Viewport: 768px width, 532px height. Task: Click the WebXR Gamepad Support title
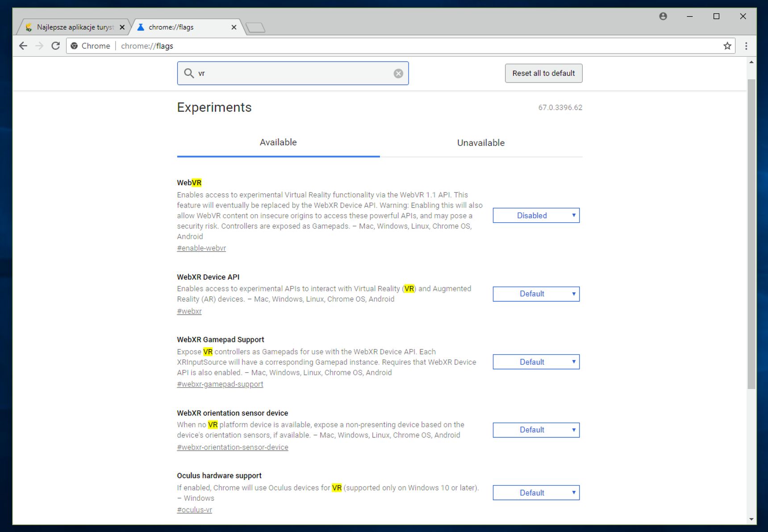click(x=221, y=340)
